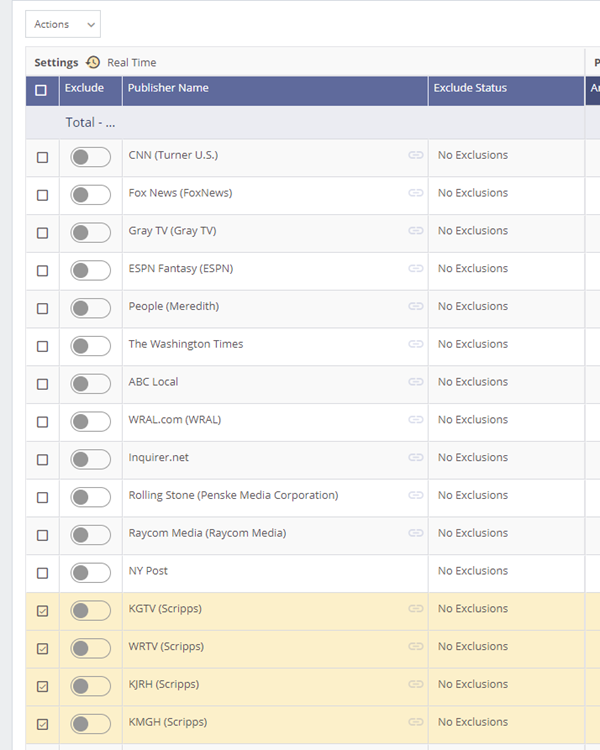Click the Exclude Status column header
The width and height of the screenshot is (600, 750).
(x=470, y=88)
